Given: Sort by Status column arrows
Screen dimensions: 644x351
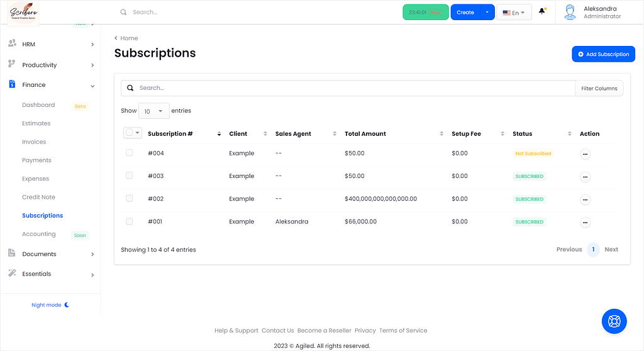Looking at the screenshot, I should 569,133.
